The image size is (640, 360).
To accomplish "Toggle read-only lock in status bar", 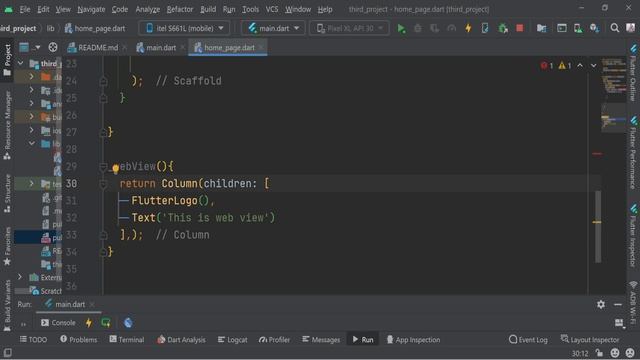I will (599, 353).
